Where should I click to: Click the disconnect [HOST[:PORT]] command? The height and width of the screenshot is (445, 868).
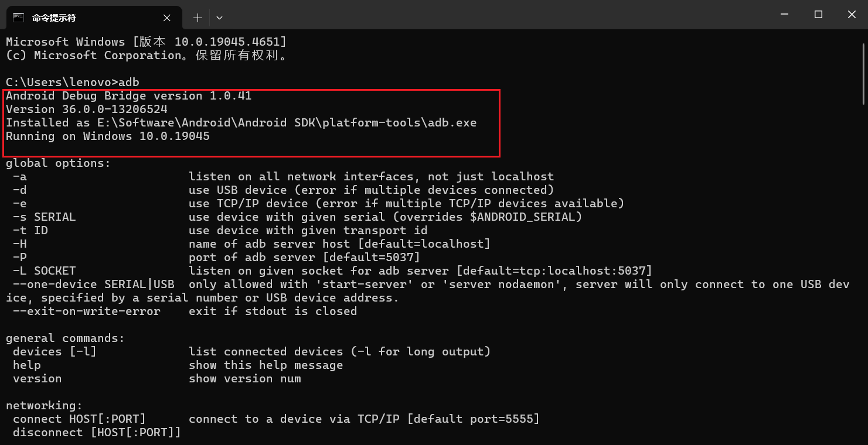[x=97, y=432]
